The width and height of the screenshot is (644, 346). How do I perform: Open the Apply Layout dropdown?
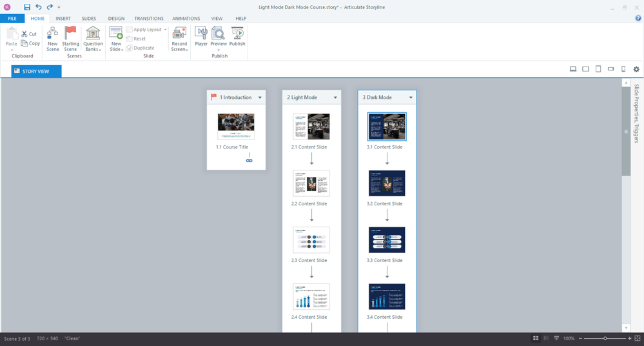pyautogui.click(x=146, y=30)
